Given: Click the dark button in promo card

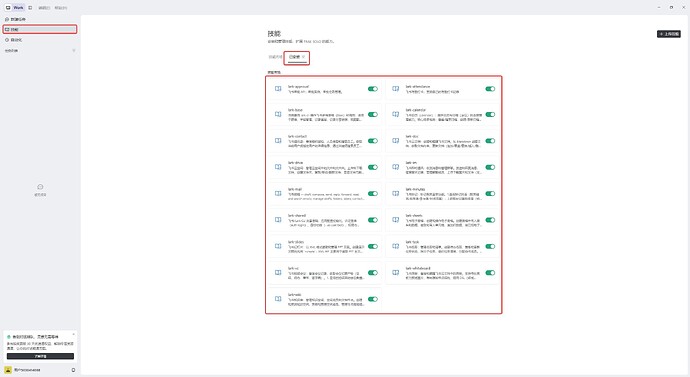Looking at the screenshot, I should tap(40, 356).
